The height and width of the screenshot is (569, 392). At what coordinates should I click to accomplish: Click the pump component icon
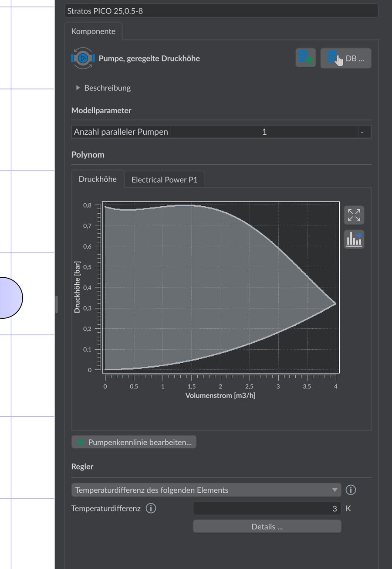click(x=83, y=58)
